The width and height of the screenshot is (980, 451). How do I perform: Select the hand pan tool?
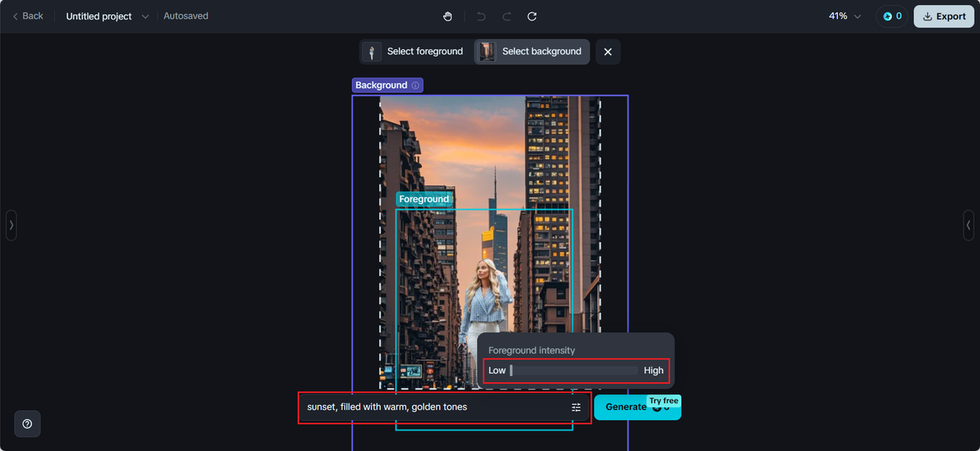click(x=448, y=16)
